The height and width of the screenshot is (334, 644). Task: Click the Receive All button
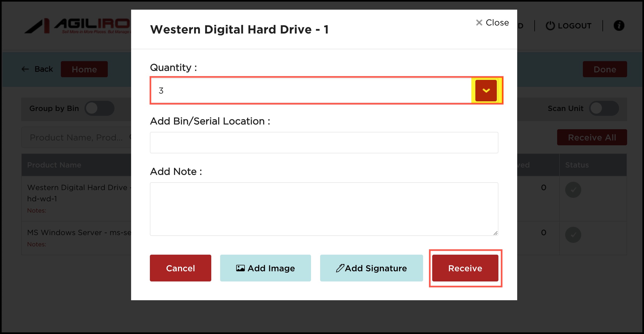pos(592,138)
